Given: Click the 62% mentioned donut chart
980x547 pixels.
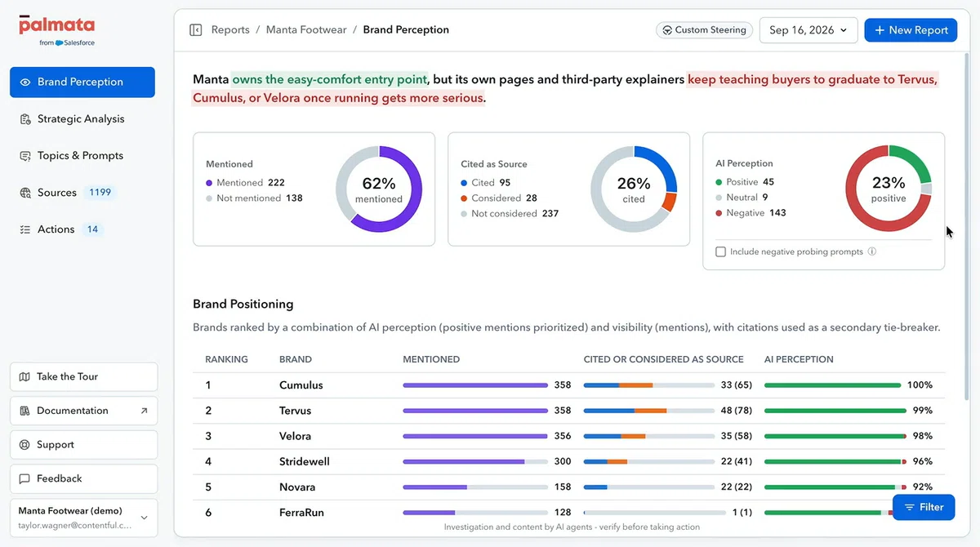Looking at the screenshot, I should [x=379, y=189].
